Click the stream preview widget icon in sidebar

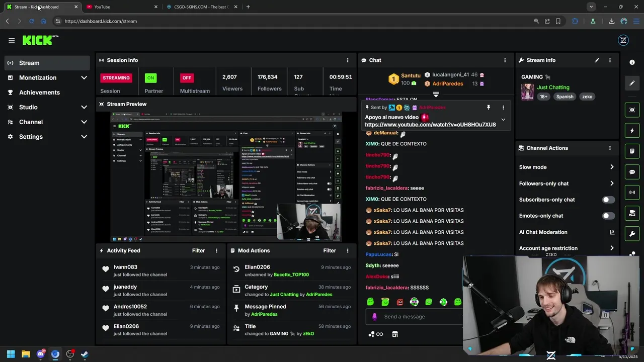[632, 110]
